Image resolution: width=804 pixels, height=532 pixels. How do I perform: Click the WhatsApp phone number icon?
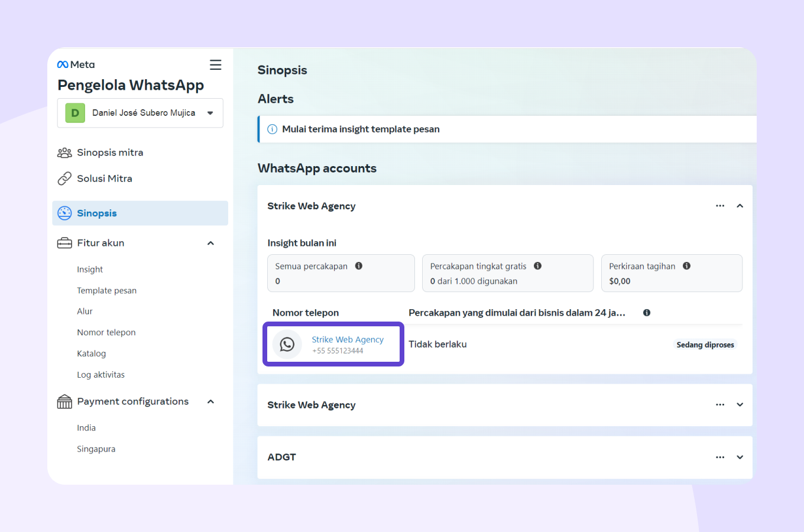tap(287, 344)
